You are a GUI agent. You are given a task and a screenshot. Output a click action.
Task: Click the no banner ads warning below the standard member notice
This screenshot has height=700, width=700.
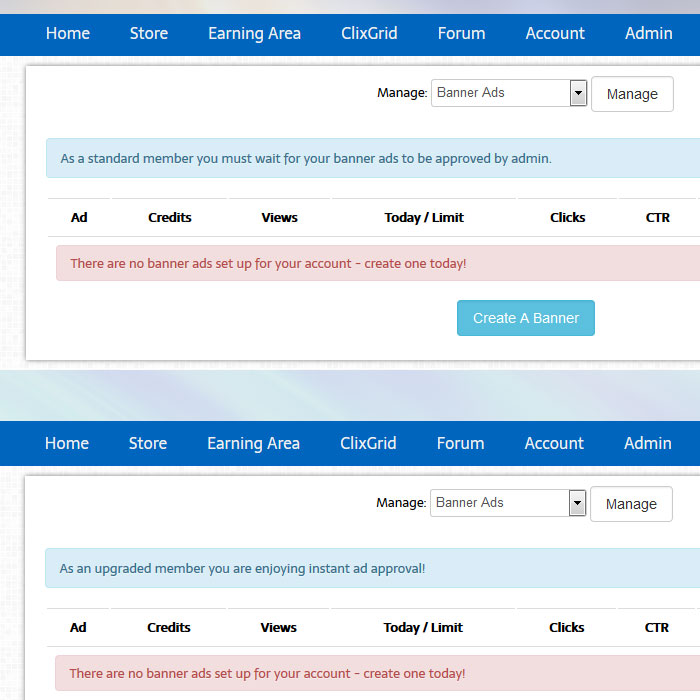coord(268,263)
